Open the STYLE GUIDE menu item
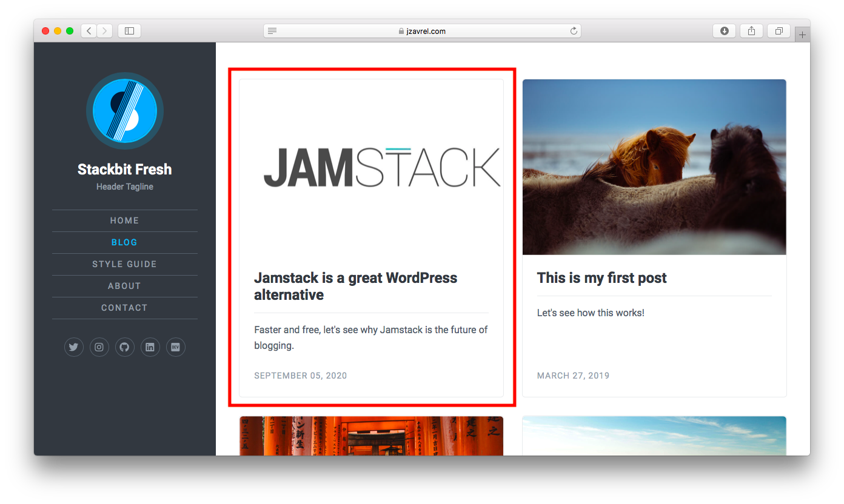 (125, 264)
